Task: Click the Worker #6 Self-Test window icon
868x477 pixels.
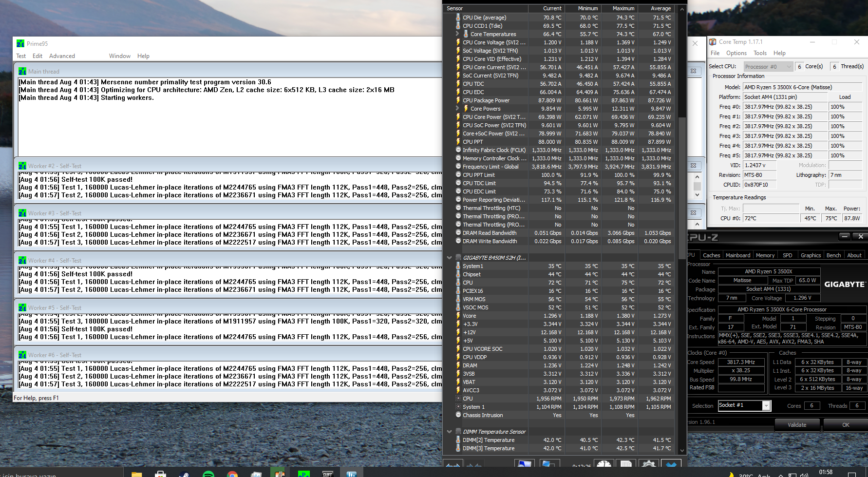Action: pos(22,355)
